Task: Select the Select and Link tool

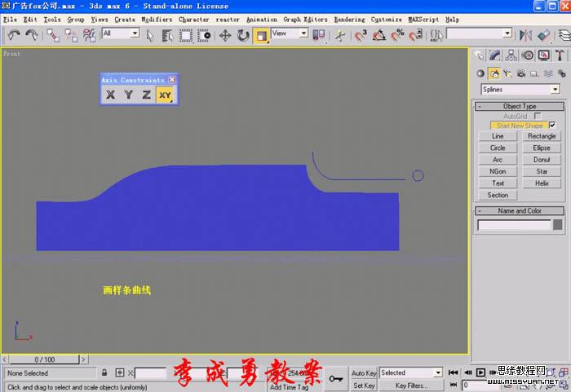Action: pyautogui.click(x=53, y=36)
